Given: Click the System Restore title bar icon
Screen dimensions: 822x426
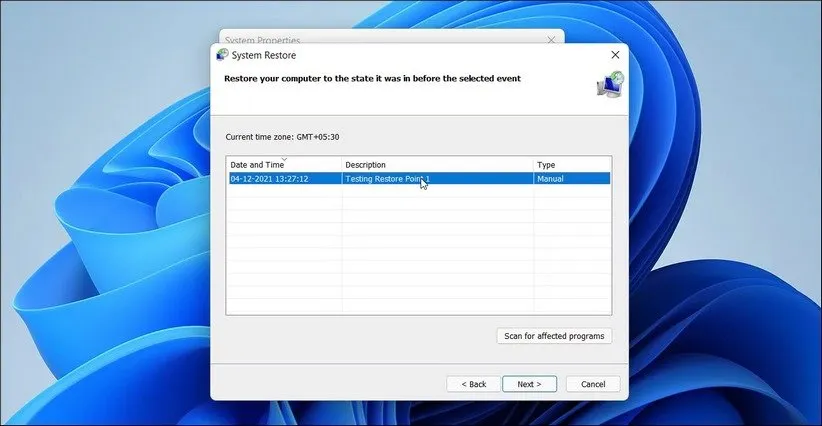Looking at the screenshot, I should tap(223, 55).
